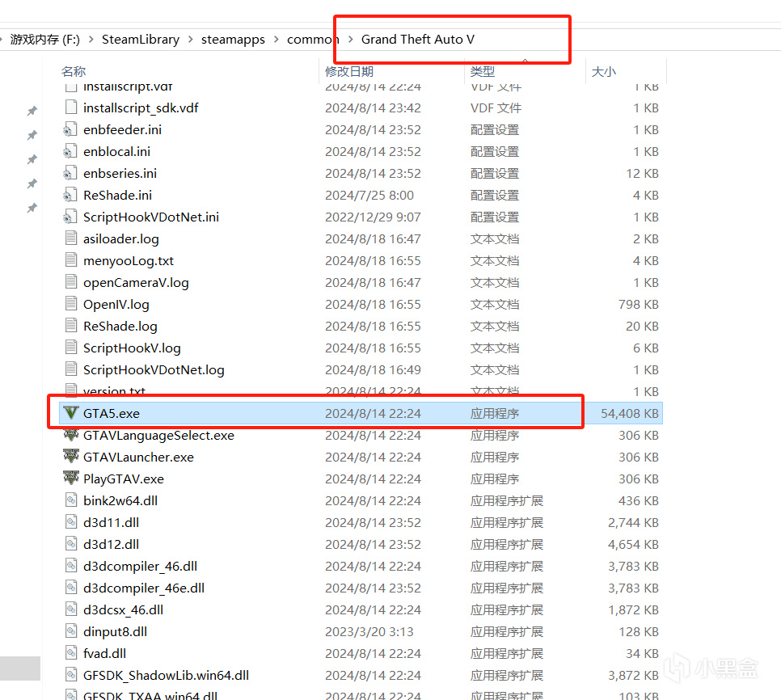Viewport: 781px width, 700px height.
Task: Click the 128 KB size value
Action: click(639, 632)
